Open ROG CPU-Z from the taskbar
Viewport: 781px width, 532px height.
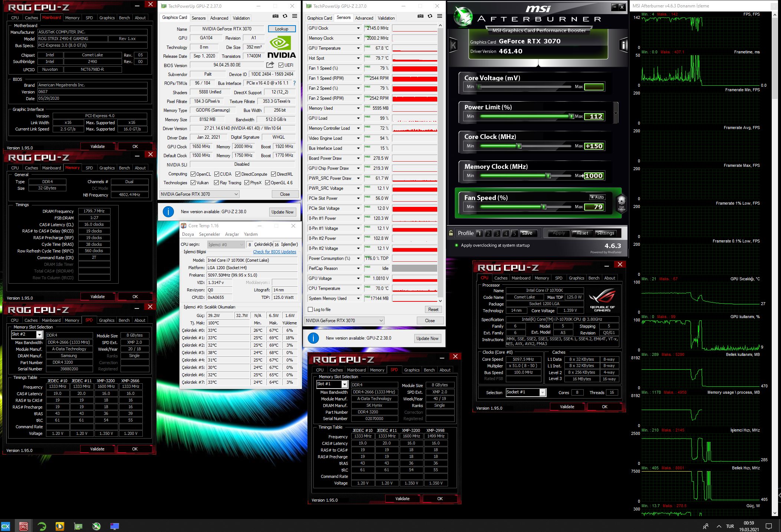tap(24, 526)
